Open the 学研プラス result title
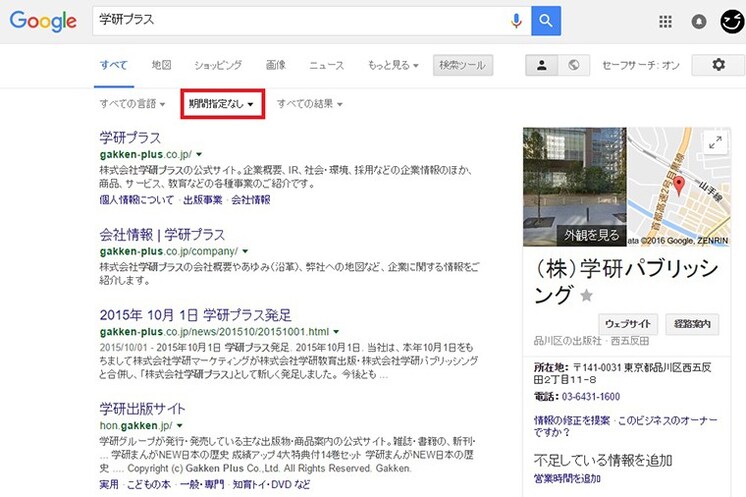746x497 pixels. tap(130, 138)
